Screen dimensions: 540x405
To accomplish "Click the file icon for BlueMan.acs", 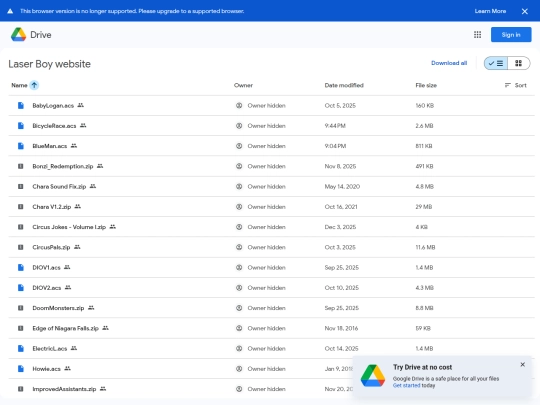I will point(21,146).
